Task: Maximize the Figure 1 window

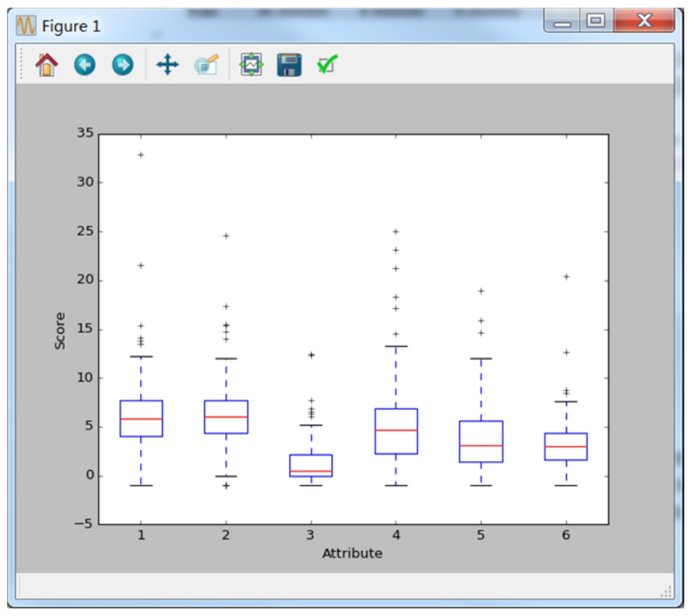Action: coord(596,21)
